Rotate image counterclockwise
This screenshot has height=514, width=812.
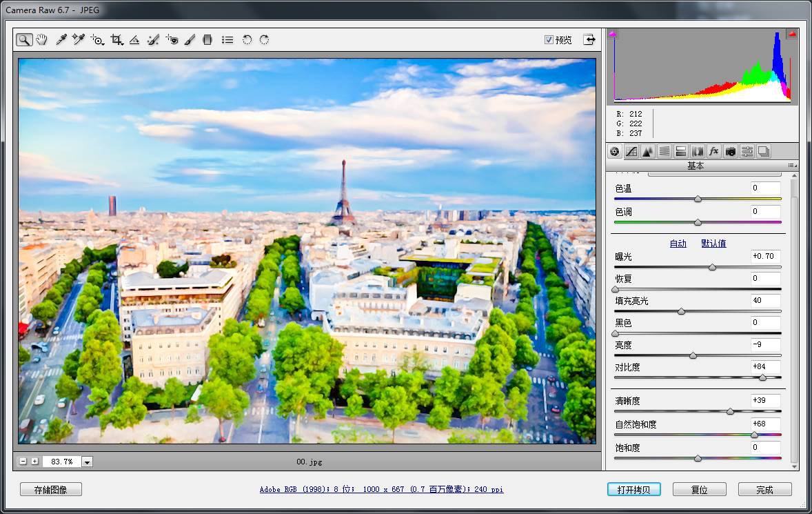pos(247,40)
